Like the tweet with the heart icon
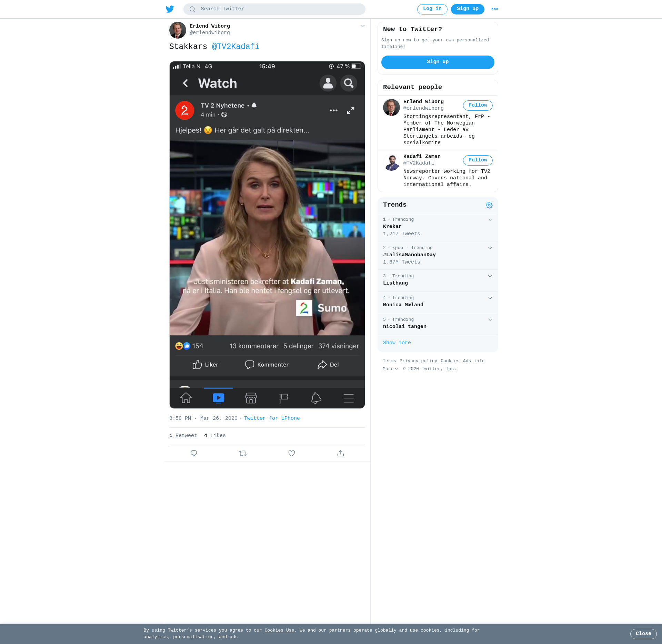Screen dimensions: 662x644 point(292,453)
